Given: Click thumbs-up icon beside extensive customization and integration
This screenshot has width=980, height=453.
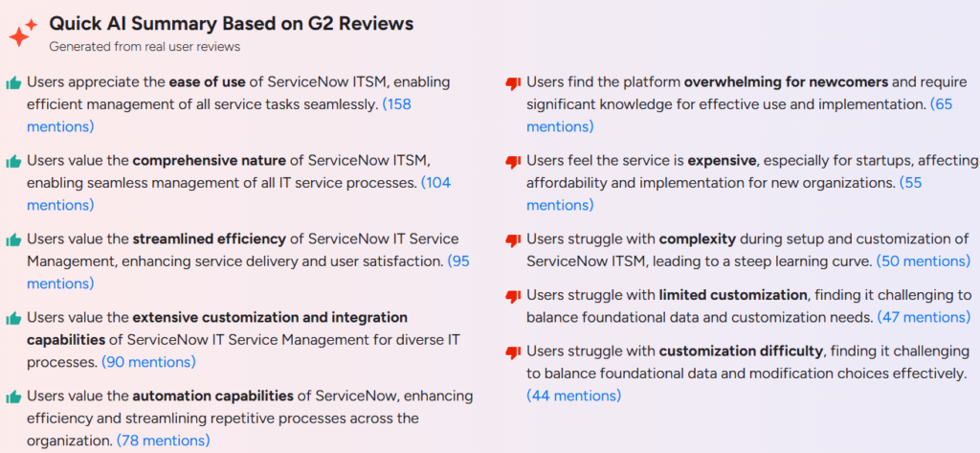Looking at the screenshot, I should pyautogui.click(x=13, y=319).
